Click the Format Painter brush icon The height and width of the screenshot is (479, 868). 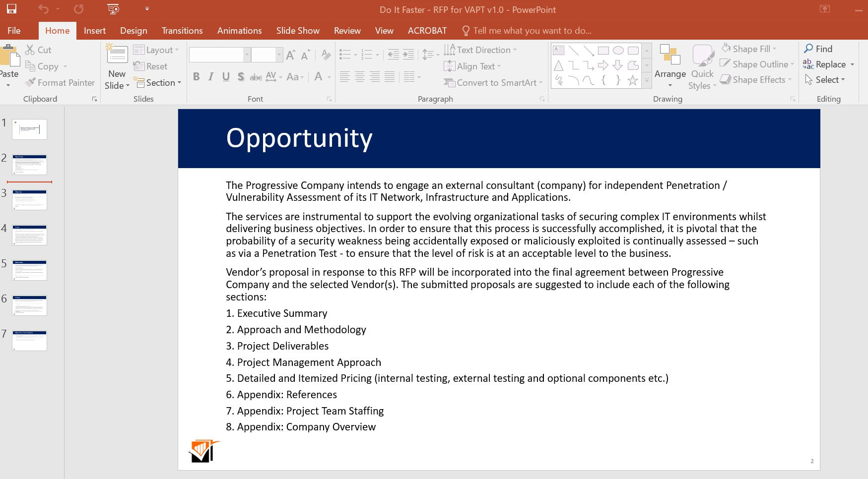[30, 82]
